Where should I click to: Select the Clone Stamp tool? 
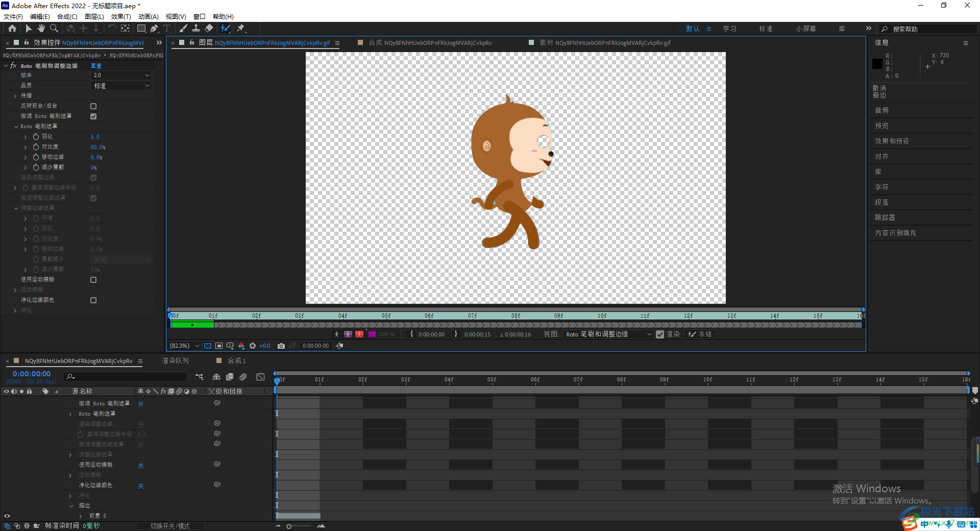click(196, 29)
